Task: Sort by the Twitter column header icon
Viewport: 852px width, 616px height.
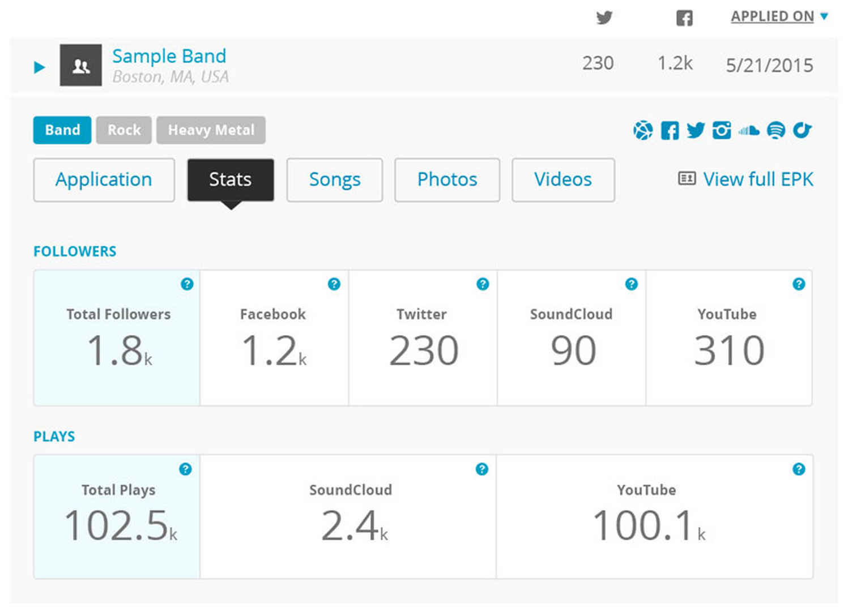Action: (x=604, y=18)
